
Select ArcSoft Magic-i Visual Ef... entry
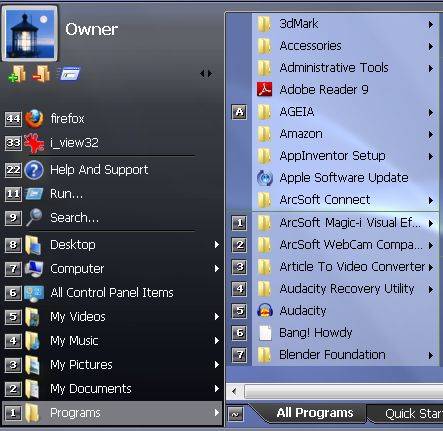pyautogui.click(x=345, y=222)
